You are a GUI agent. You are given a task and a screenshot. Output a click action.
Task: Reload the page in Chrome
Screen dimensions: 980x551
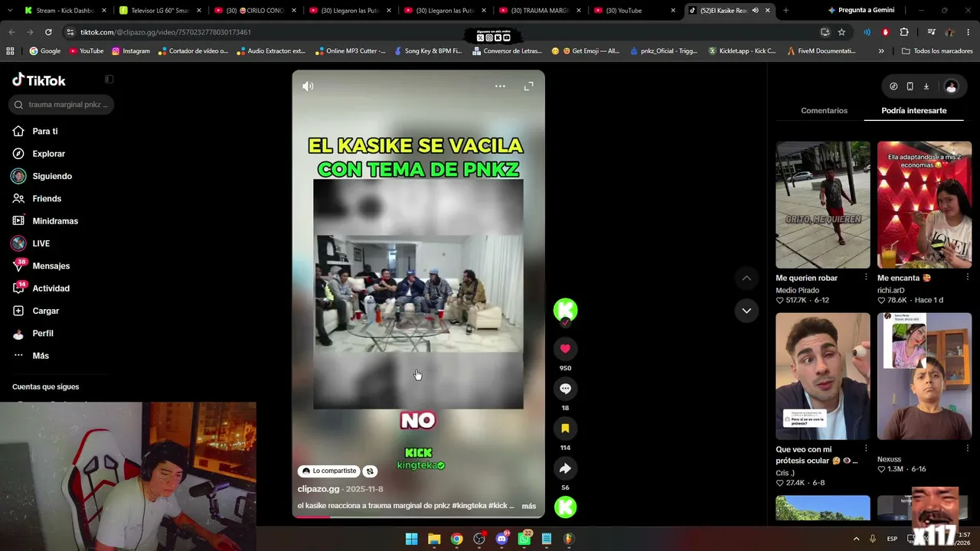pos(48,32)
